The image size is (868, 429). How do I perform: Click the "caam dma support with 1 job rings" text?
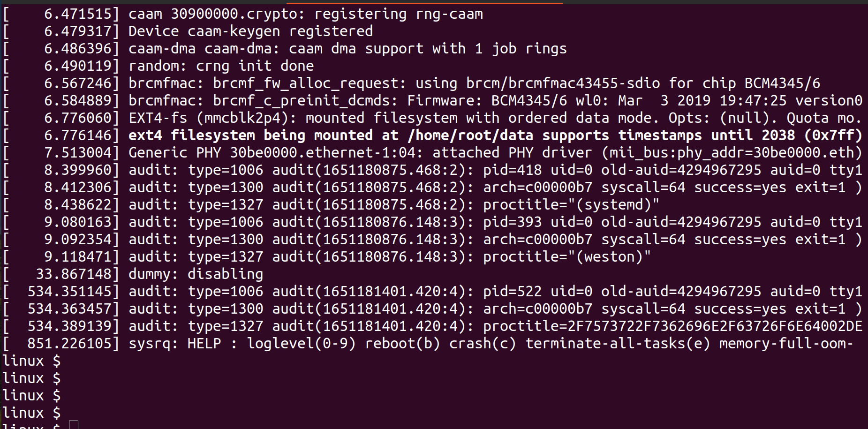click(428, 49)
